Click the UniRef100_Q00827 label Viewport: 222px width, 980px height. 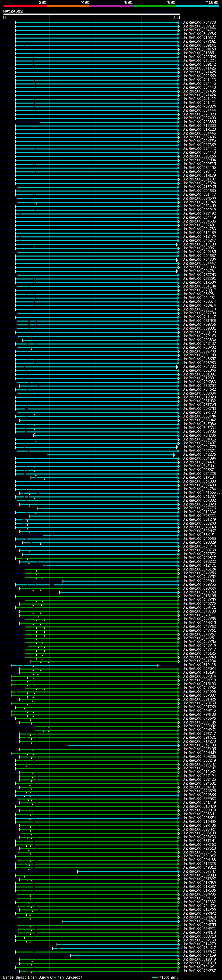click(x=199, y=558)
